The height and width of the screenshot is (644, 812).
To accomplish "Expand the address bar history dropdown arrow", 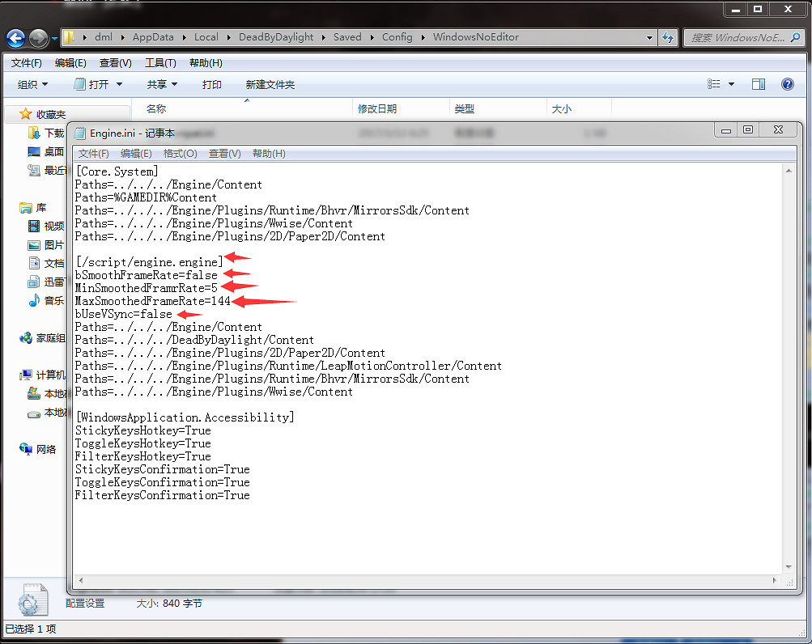I will tap(650, 37).
